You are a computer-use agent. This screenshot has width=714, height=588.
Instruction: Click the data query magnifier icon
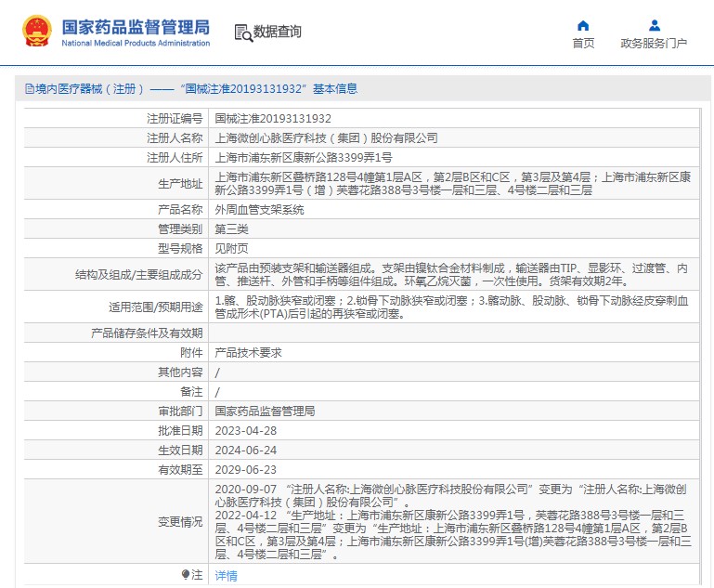point(243,33)
